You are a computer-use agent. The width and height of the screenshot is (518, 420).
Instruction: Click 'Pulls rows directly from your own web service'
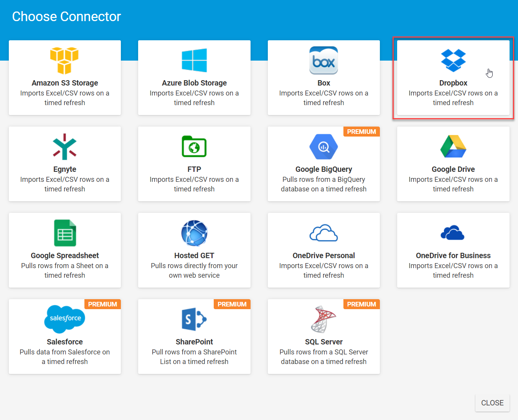pyautogui.click(x=194, y=270)
